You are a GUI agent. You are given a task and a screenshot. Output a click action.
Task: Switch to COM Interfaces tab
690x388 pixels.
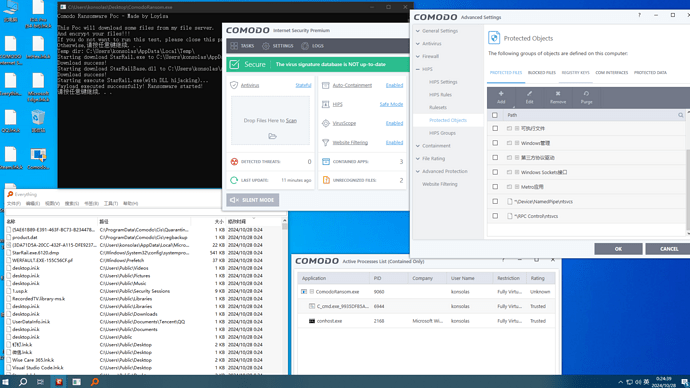612,73
